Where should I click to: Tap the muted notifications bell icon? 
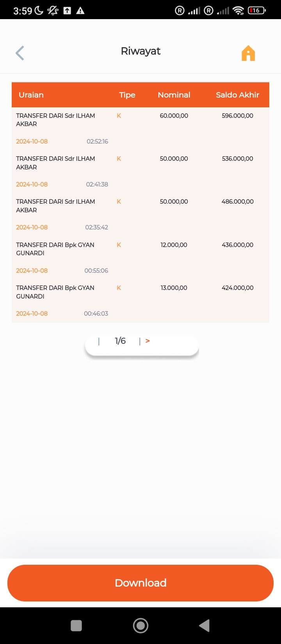53,11
